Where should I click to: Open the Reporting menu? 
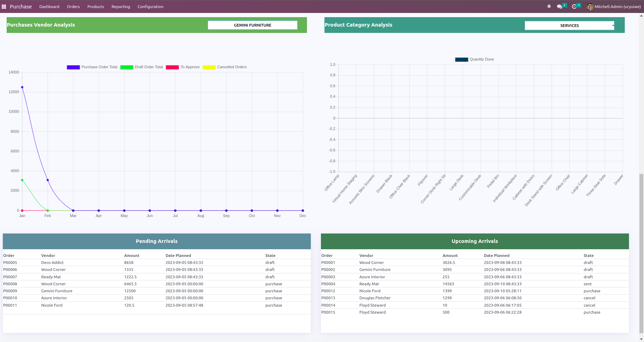[121, 7]
